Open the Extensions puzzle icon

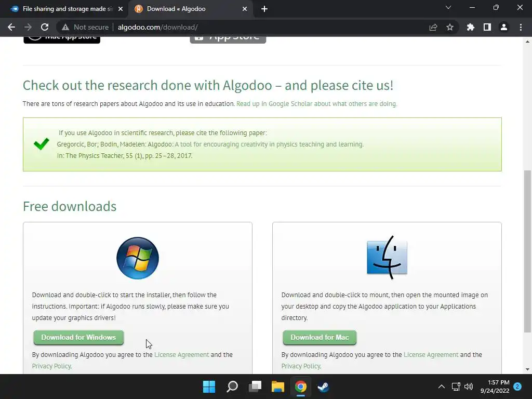point(470,27)
